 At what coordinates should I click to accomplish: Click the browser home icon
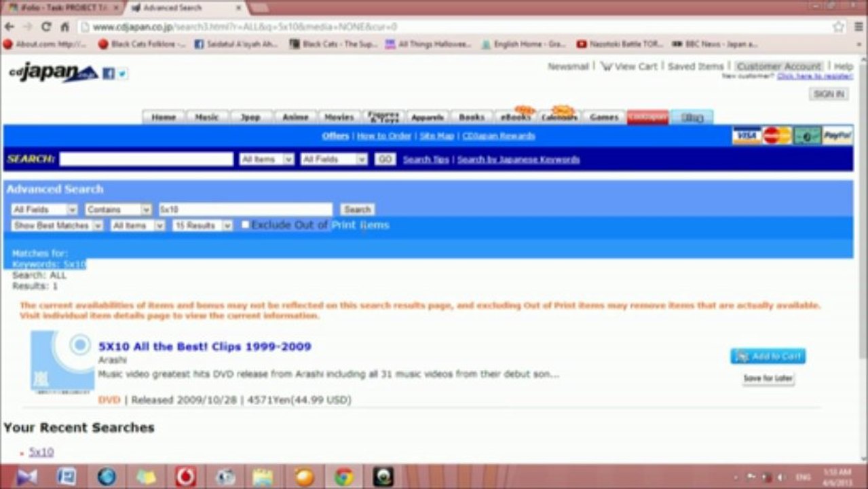click(x=64, y=27)
